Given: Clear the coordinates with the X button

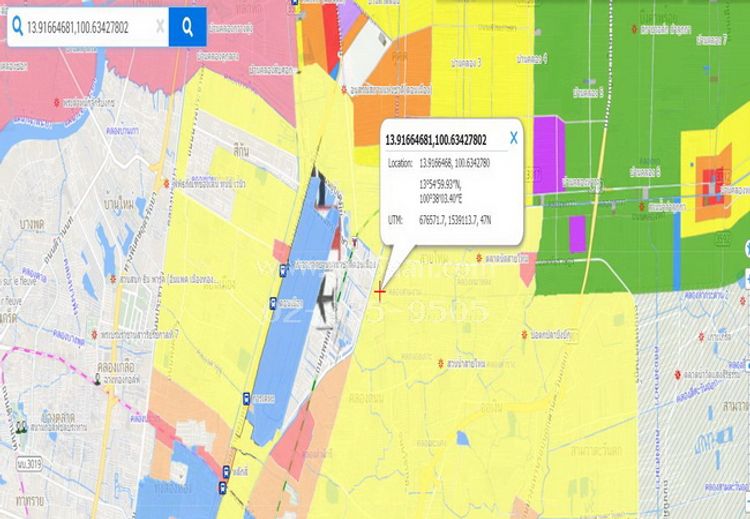Looking at the screenshot, I should click(159, 28).
